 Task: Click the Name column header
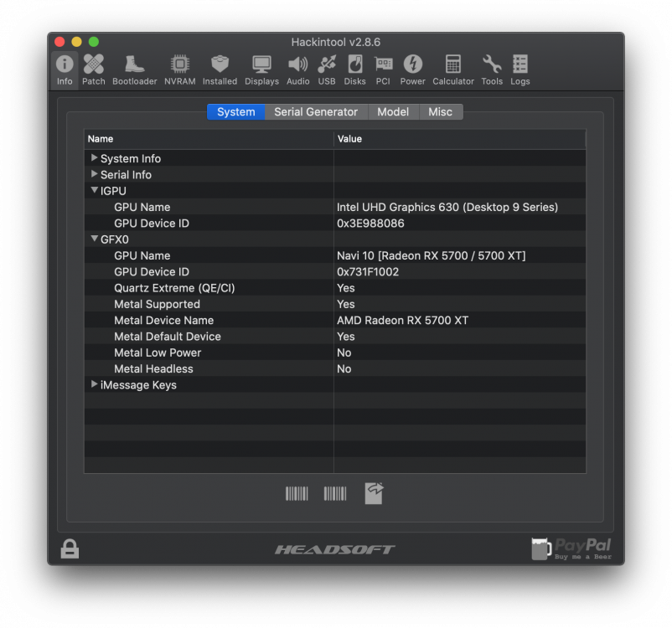click(x=209, y=139)
